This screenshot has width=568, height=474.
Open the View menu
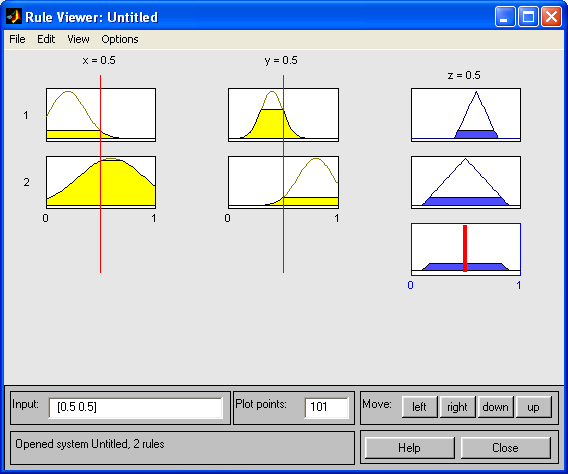tap(78, 39)
